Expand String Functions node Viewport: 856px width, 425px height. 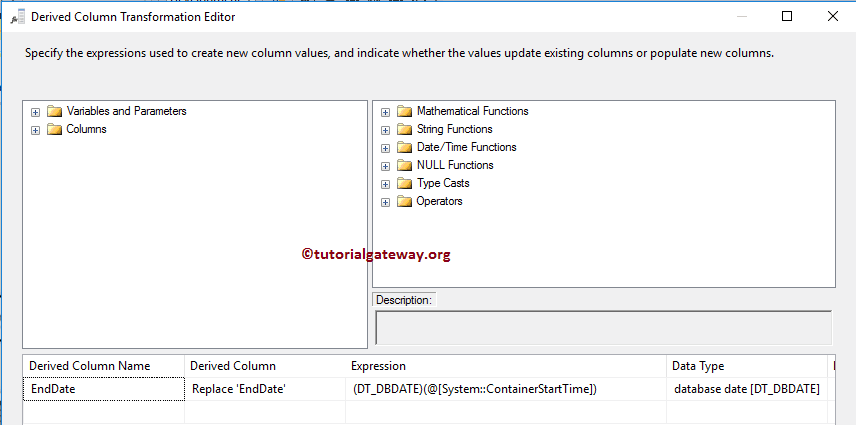[x=385, y=130]
